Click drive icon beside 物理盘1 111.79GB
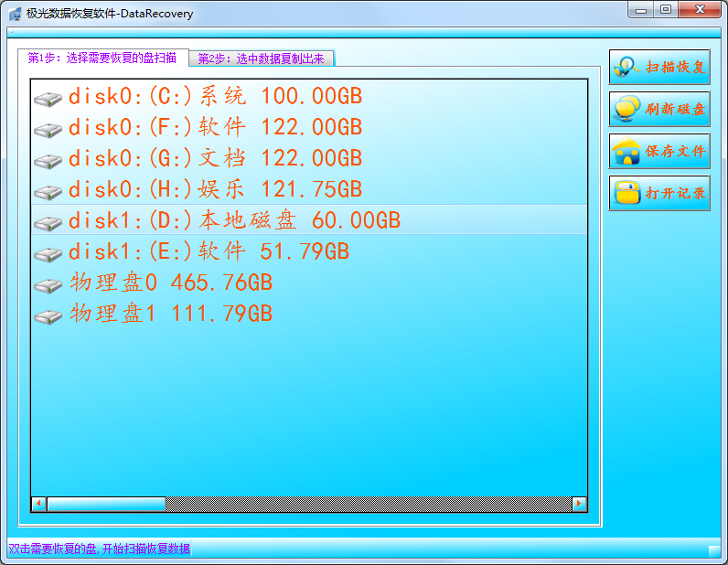The width and height of the screenshot is (728, 565). point(48,315)
